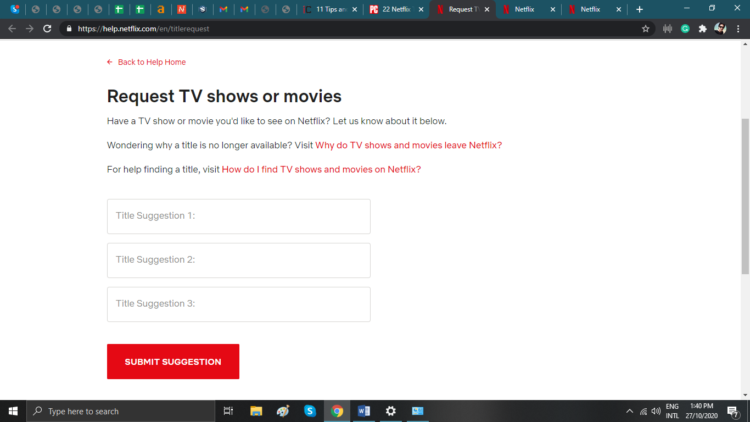Click the address bar URL
The height and width of the screenshot is (422, 750).
(143, 29)
